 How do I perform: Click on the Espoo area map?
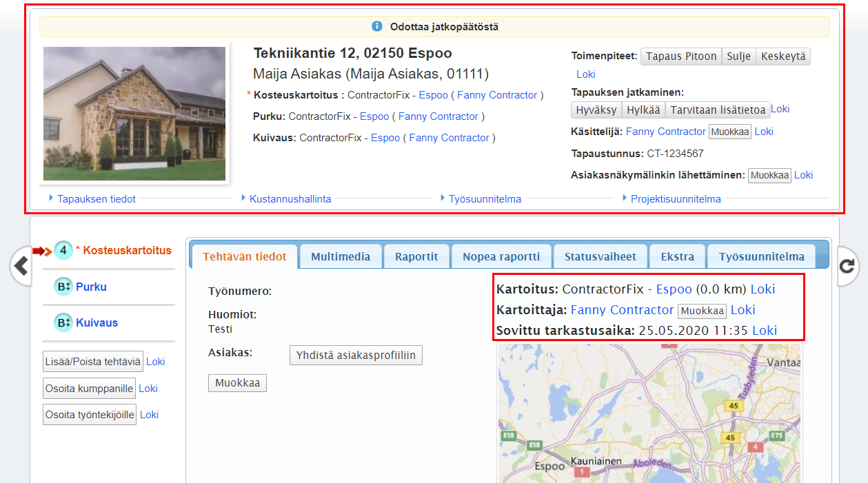point(649,413)
